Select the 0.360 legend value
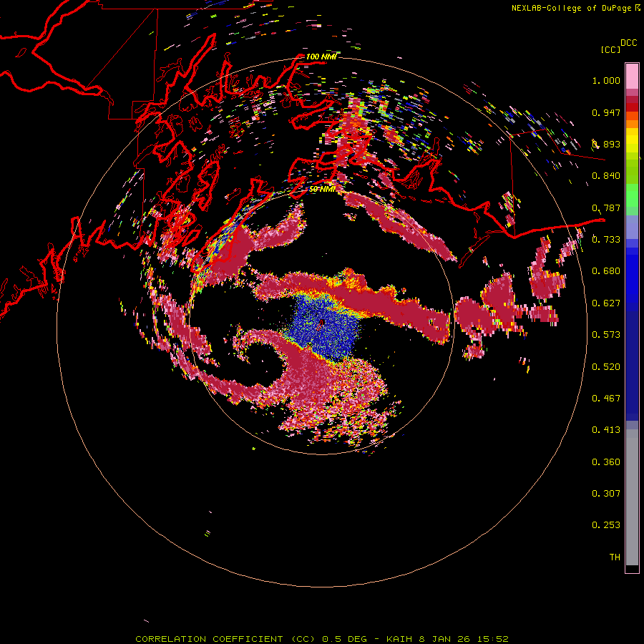Image resolution: width=644 pixels, height=644 pixels. (x=606, y=462)
